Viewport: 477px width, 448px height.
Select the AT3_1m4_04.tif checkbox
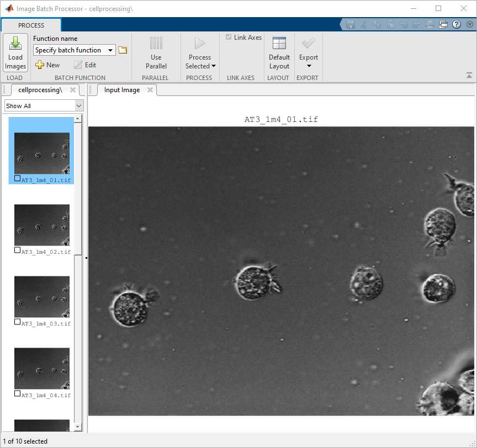point(18,394)
